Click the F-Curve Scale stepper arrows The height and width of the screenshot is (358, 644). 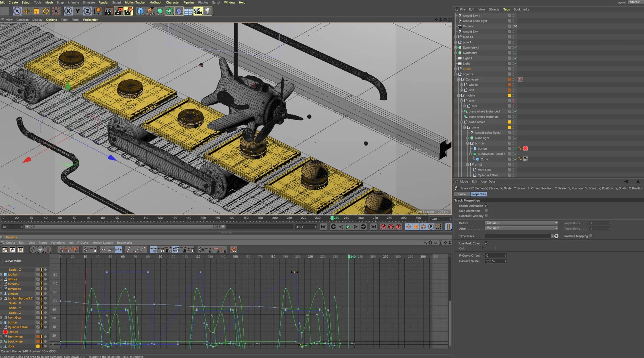coord(505,261)
